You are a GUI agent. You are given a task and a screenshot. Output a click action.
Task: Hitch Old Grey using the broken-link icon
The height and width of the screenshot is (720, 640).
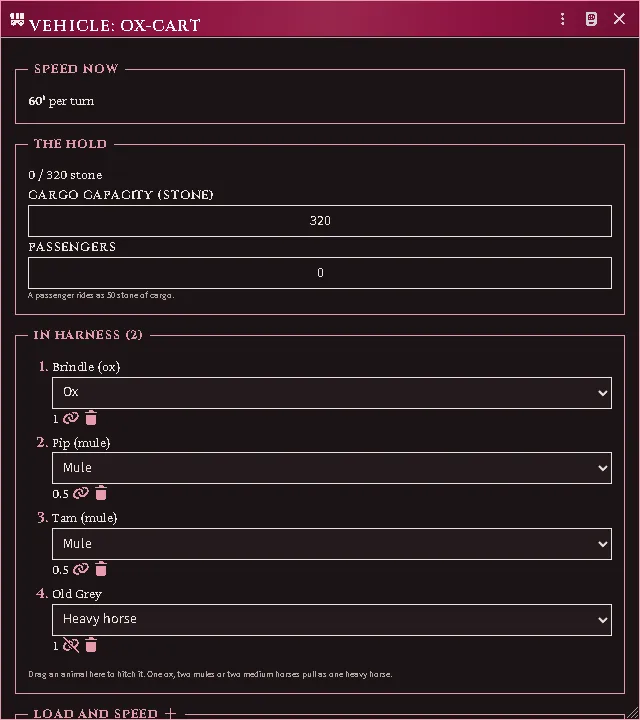pyautogui.click(x=71, y=645)
